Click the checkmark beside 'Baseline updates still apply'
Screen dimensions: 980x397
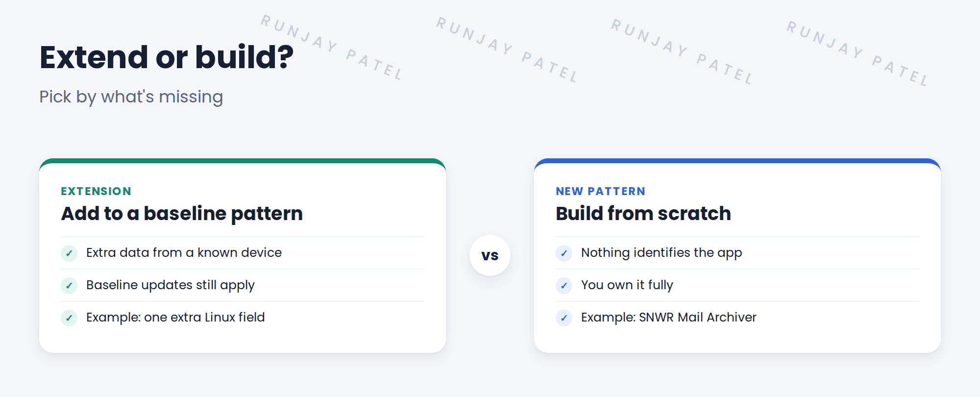point(69,286)
